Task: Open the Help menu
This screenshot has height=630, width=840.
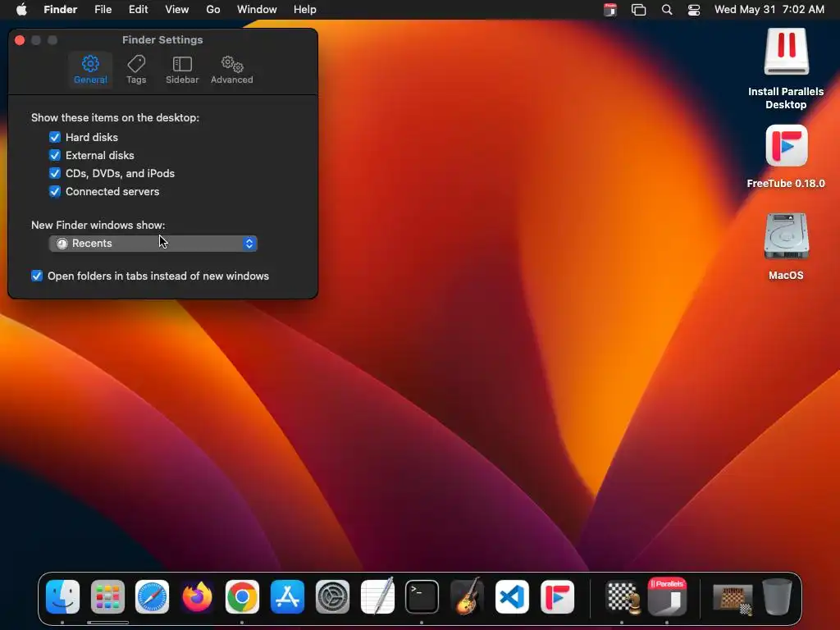Action: tap(305, 10)
